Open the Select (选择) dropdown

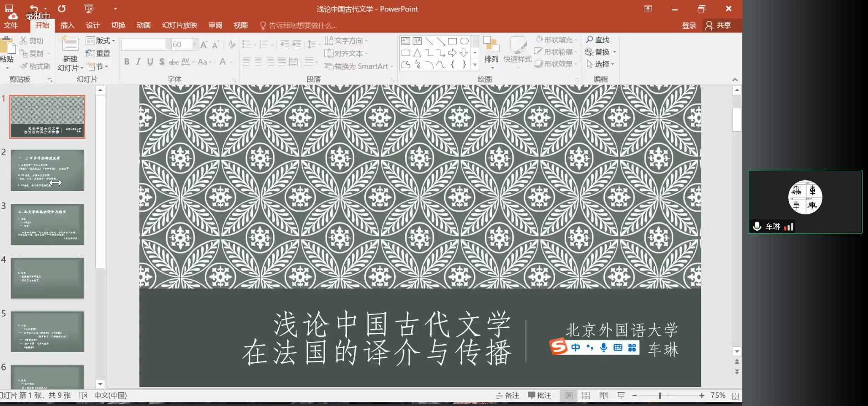point(601,64)
